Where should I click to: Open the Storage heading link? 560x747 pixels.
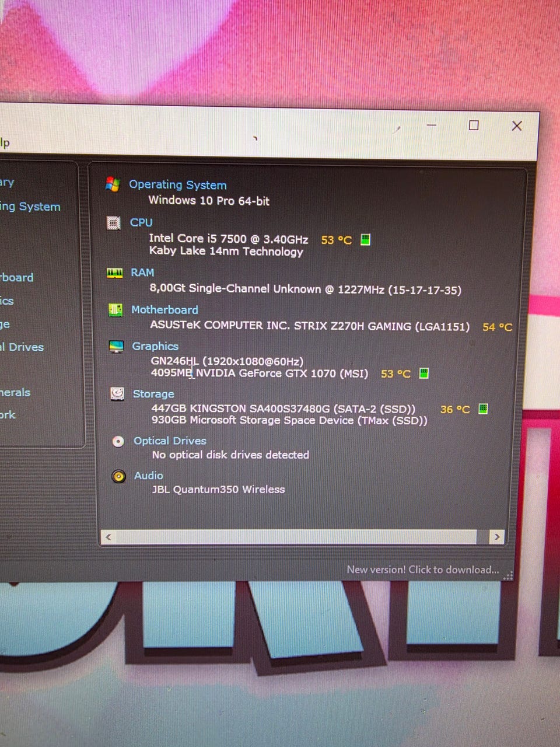[x=153, y=394]
